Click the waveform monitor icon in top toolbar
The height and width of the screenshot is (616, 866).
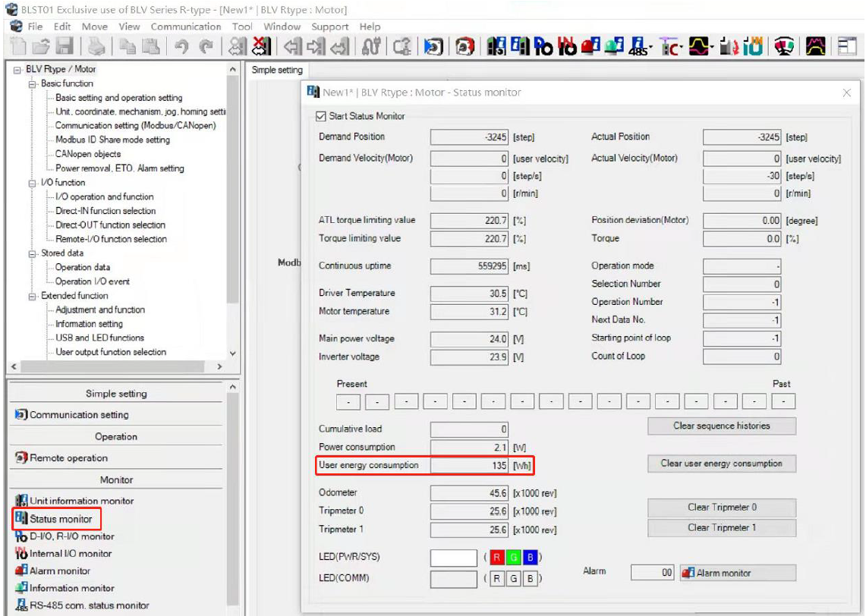coord(699,47)
